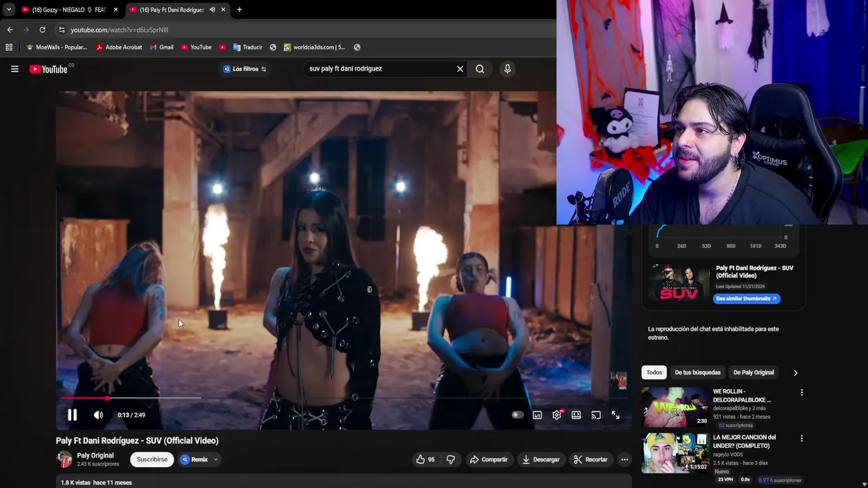Viewport: 868px width, 488px height.
Task: Open the unlabeled red YouTube bookmark icon
Action: [x=222, y=47]
